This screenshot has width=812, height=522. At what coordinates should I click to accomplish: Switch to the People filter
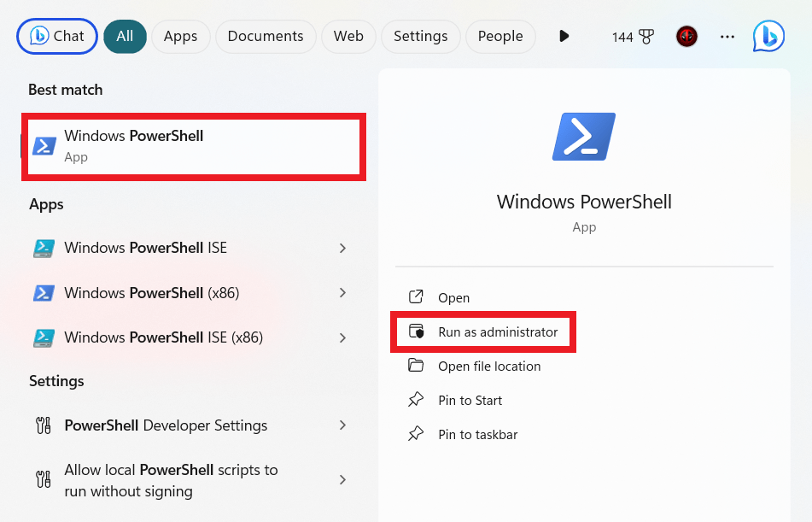(x=500, y=36)
